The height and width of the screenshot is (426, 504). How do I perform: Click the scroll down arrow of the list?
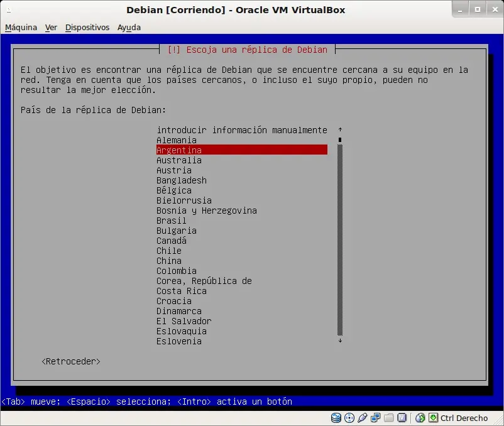340,341
